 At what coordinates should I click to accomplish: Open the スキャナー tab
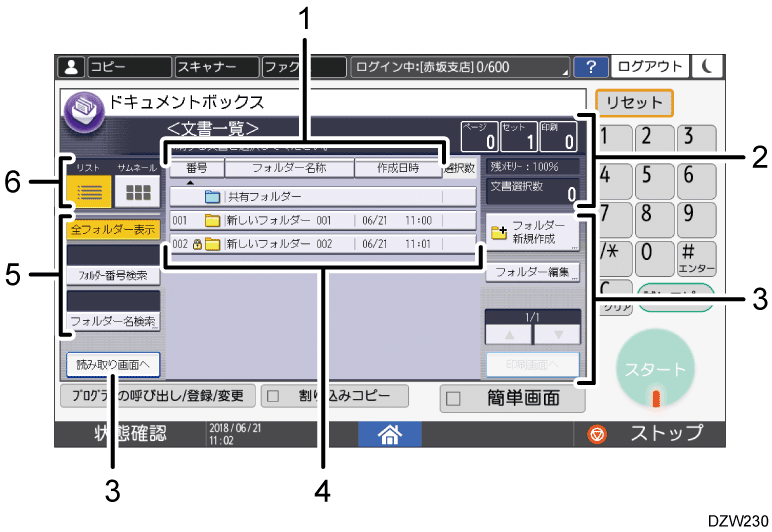tap(214, 67)
